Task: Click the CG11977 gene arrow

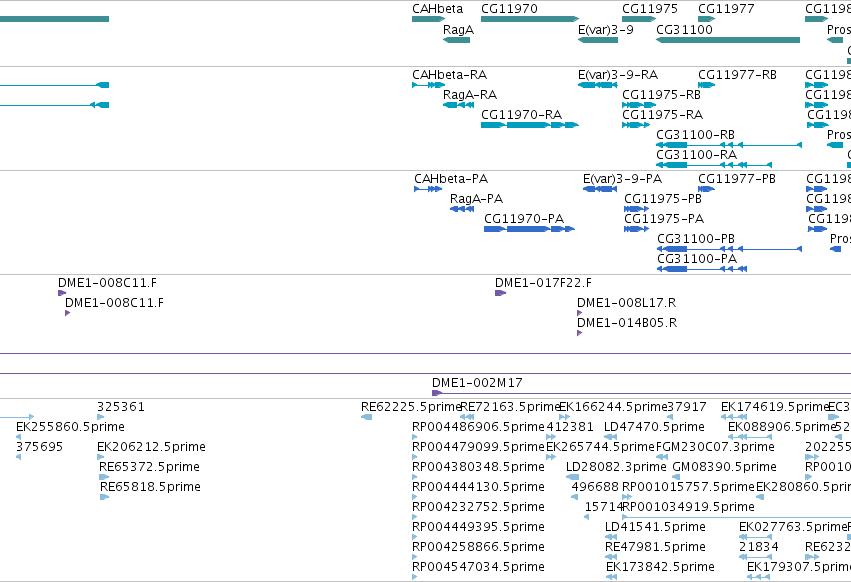Action: tap(707, 19)
